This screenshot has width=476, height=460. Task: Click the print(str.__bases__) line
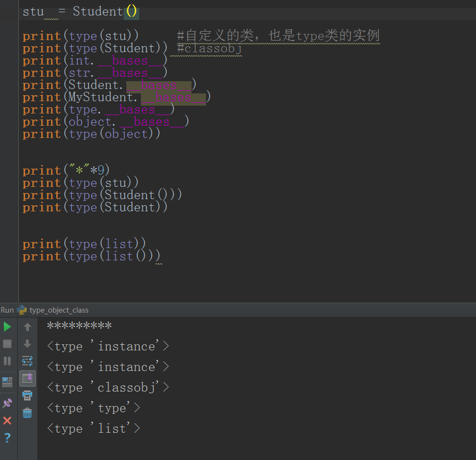click(x=95, y=73)
